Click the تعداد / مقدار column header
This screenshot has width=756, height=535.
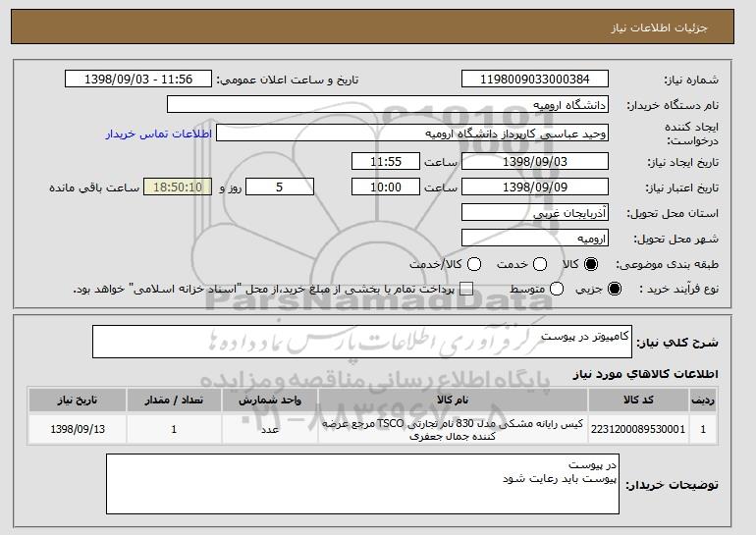(174, 401)
